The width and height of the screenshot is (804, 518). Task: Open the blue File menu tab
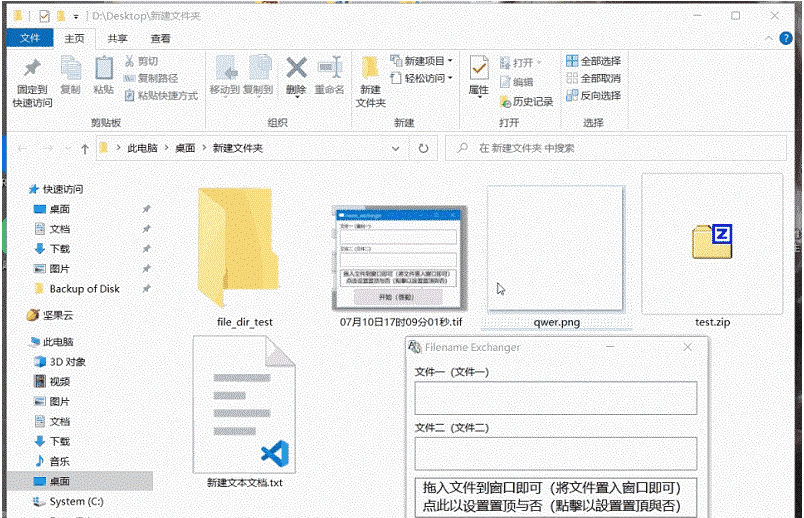[30, 38]
